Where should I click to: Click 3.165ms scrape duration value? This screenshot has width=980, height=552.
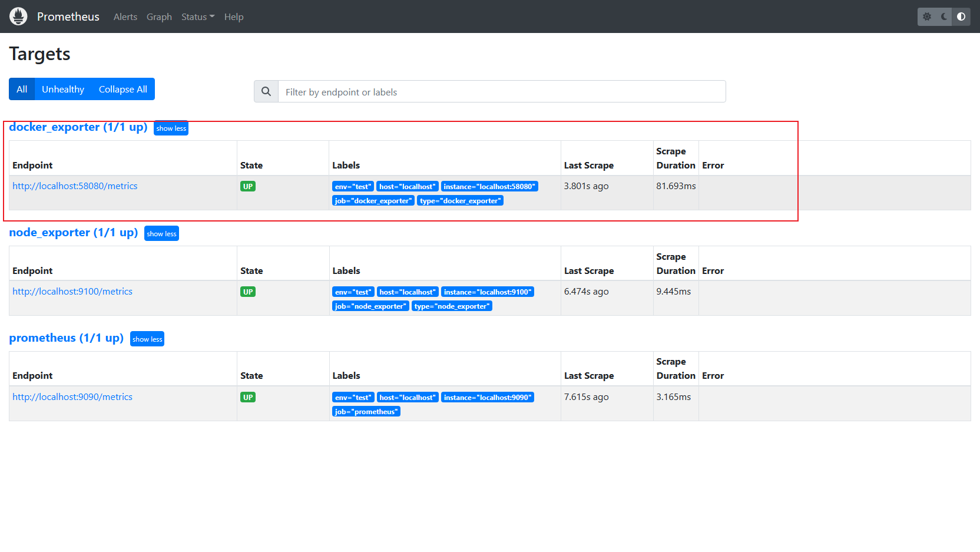[x=674, y=397]
